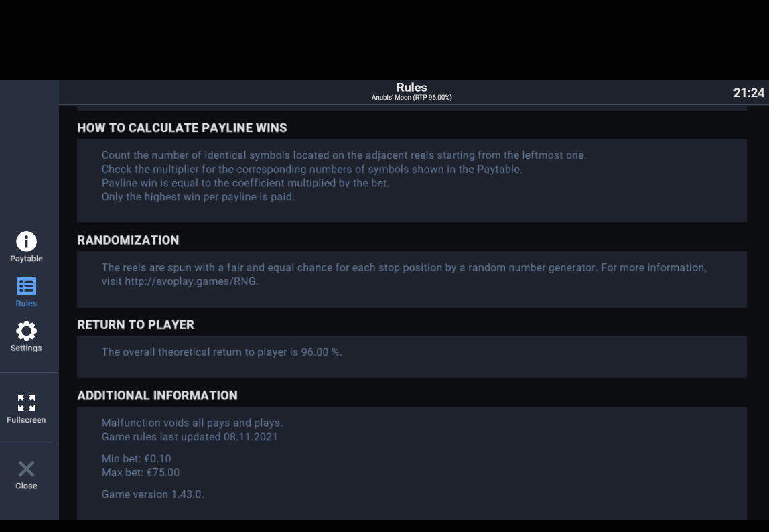This screenshot has width=769, height=532.
Task: Click the How to Calculate Payline Wins heading
Action: [182, 128]
